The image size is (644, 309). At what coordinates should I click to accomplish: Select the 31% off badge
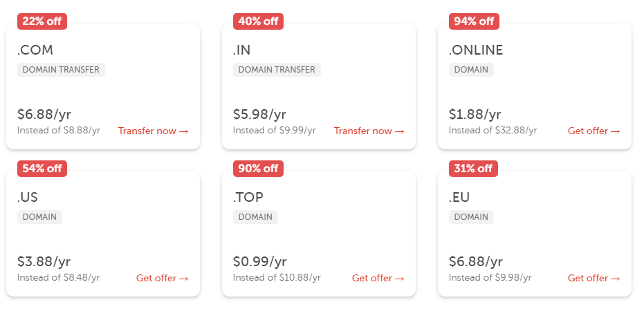click(x=474, y=169)
